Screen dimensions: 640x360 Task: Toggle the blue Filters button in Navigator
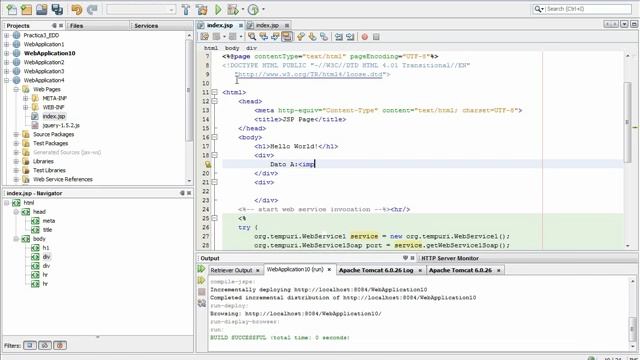(30, 345)
